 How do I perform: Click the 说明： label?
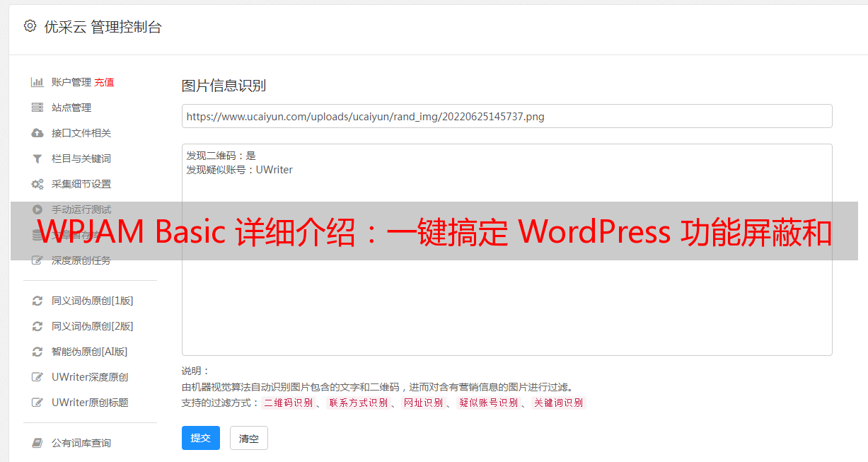pyautogui.click(x=196, y=371)
